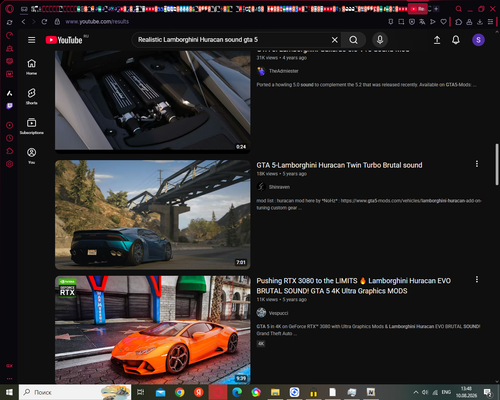
Task: Open YouTube notifications bell
Action: coord(456,40)
